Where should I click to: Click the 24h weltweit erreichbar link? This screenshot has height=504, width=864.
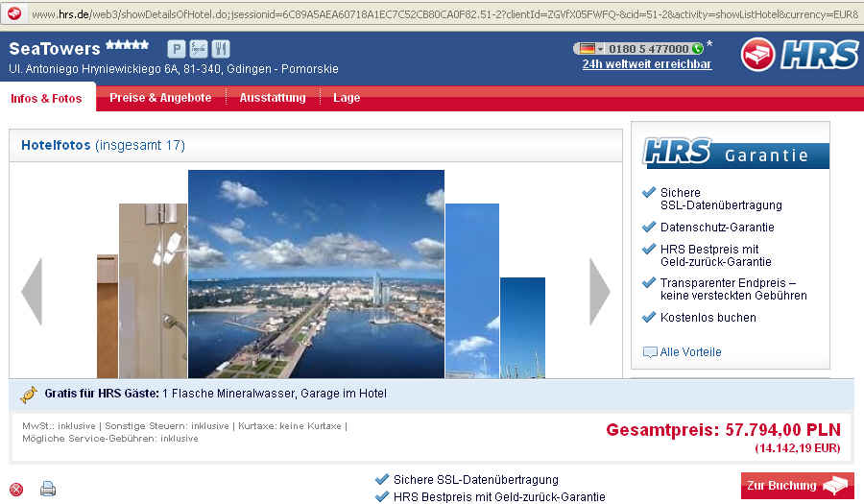[x=646, y=64]
